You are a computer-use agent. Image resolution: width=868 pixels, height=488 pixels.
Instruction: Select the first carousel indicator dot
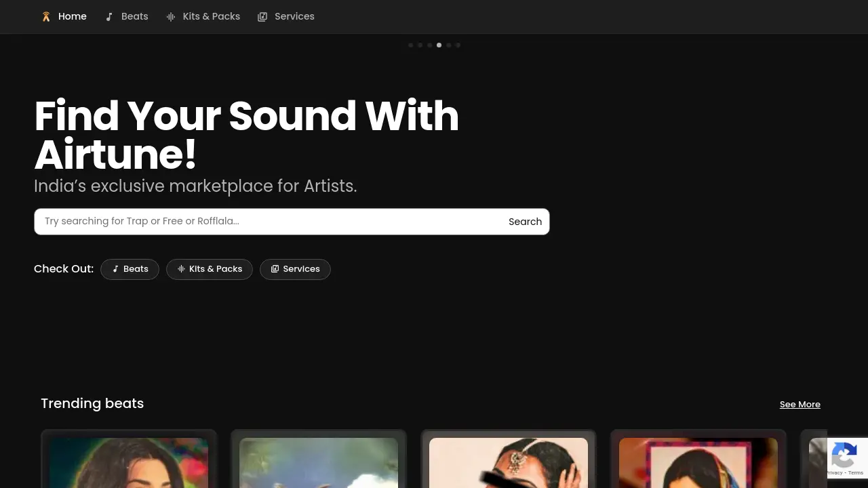tap(410, 45)
